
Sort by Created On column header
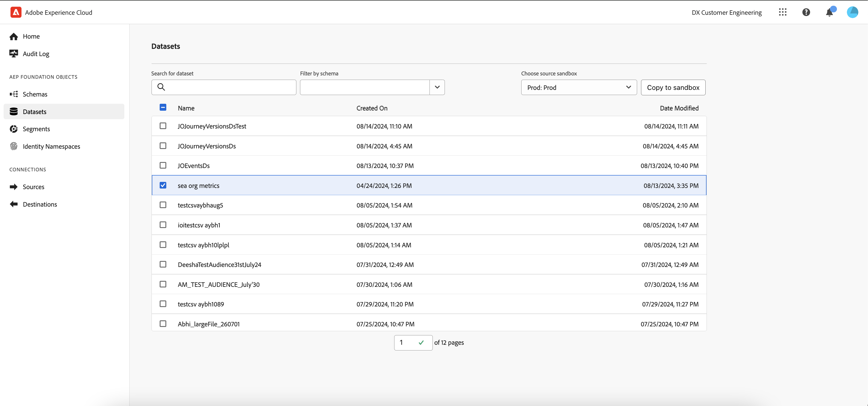tap(372, 108)
